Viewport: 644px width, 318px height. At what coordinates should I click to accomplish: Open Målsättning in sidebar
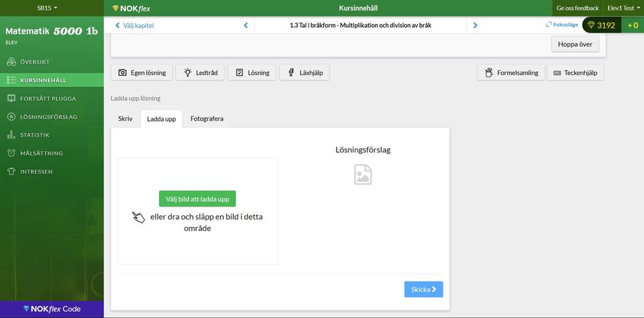(52, 153)
